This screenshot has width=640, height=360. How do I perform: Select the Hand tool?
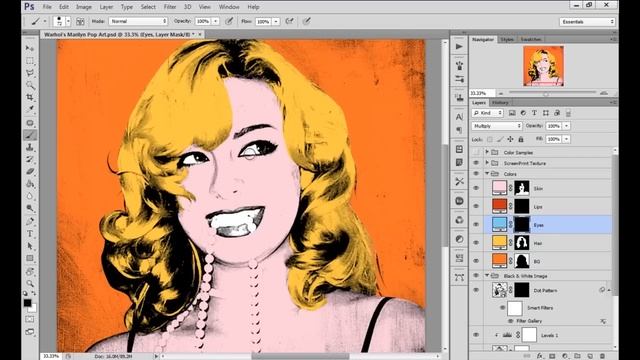[29, 271]
